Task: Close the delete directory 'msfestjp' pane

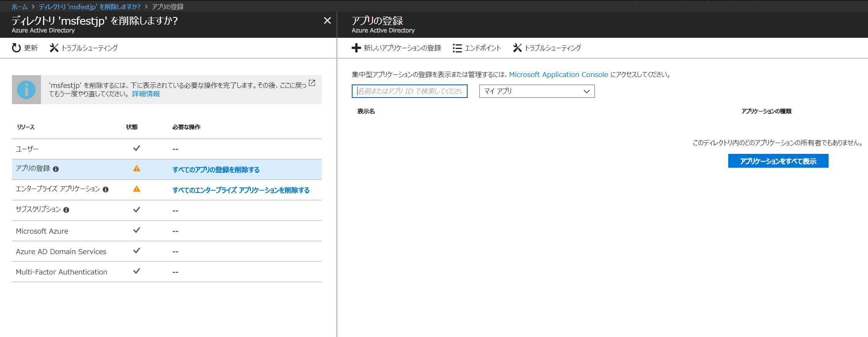Action: pyautogui.click(x=327, y=20)
